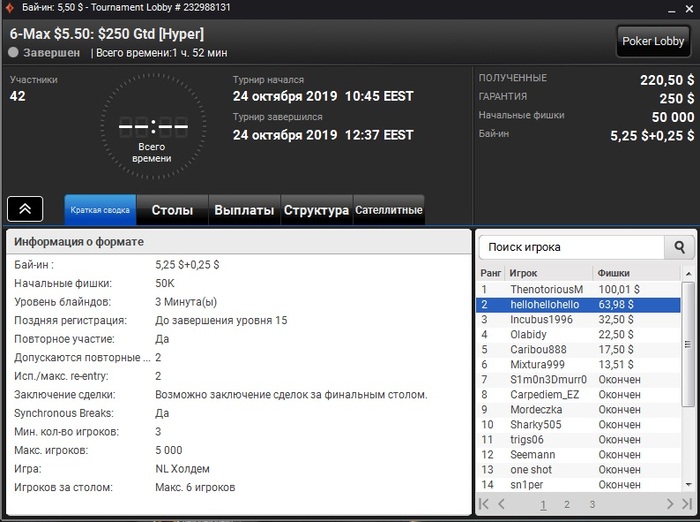Go to next page of player list
Viewport: 700px width, 522px height.
pyautogui.click(x=670, y=504)
